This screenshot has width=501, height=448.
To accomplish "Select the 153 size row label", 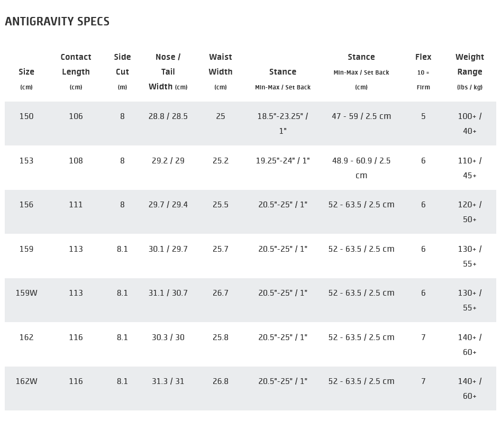I will (x=26, y=161).
